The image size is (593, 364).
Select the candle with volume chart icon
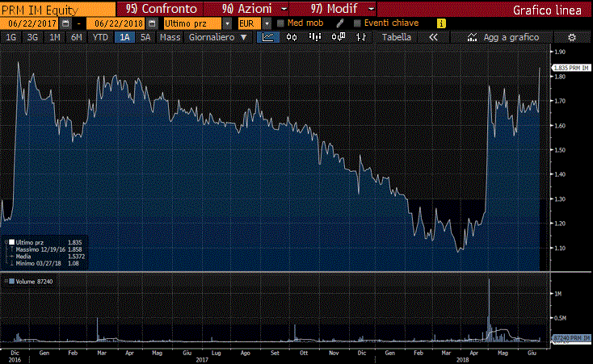tap(338, 37)
